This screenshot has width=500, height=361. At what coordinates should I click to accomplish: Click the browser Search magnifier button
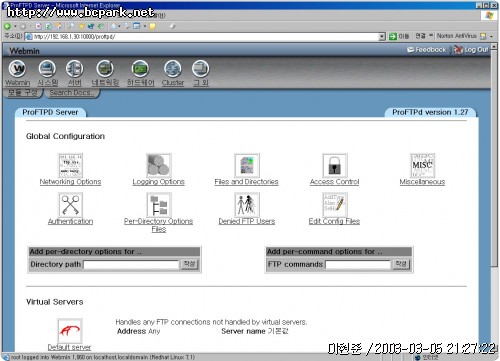click(x=71, y=26)
